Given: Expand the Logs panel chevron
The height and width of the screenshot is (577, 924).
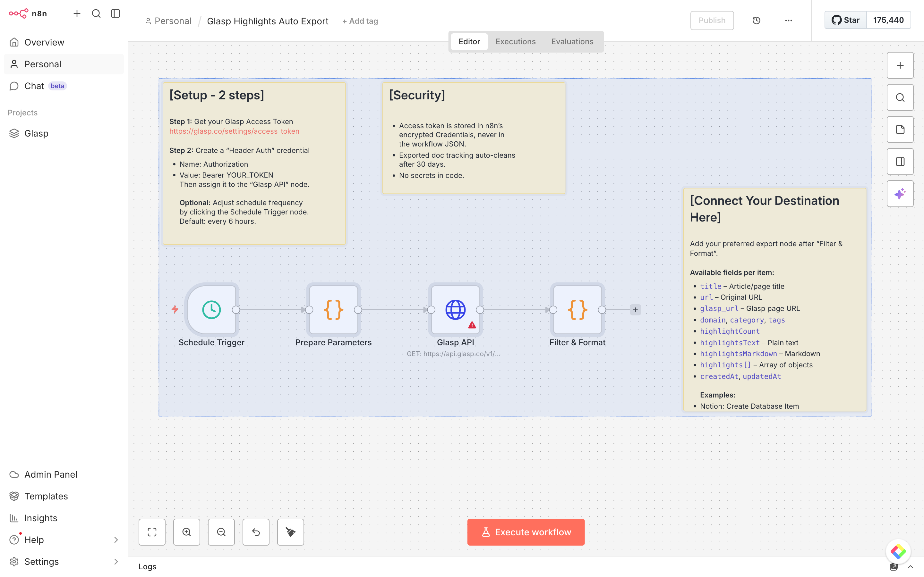Looking at the screenshot, I should [x=910, y=567].
